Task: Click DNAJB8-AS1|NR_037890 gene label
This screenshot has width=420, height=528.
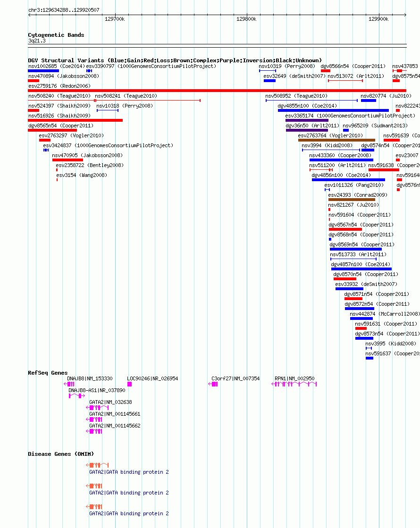Action: (x=97, y=391)
